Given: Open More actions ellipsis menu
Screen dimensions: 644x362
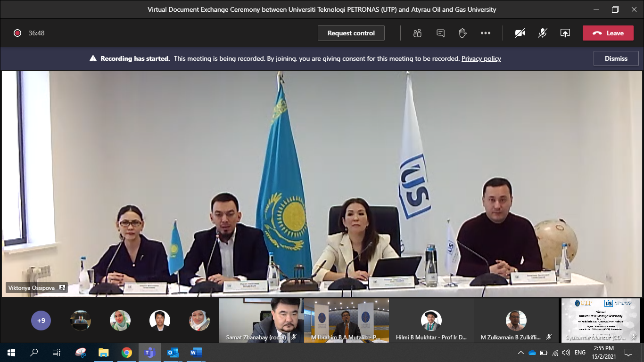Looking at the screenshot, I should tap(485, 33).
